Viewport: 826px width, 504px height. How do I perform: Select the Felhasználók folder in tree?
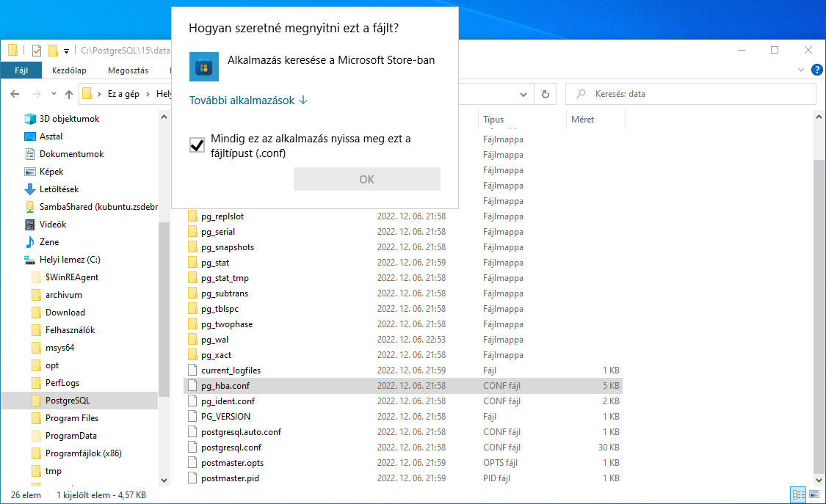[x=70, y=330]
